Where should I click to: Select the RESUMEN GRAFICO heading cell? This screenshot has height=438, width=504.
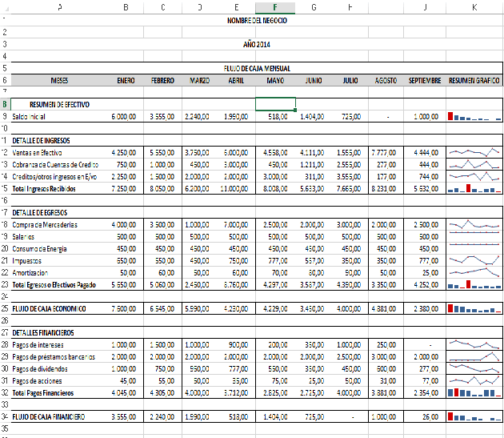coord(474,80)
